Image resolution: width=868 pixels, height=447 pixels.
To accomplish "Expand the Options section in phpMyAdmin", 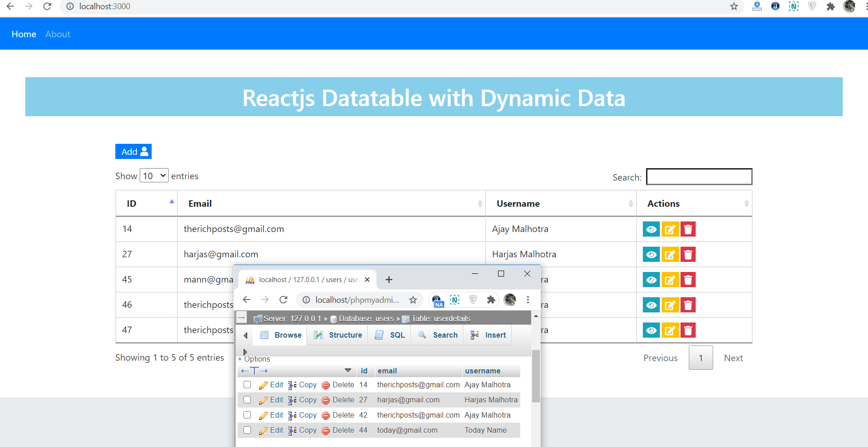I will click(x=253, y=359).
